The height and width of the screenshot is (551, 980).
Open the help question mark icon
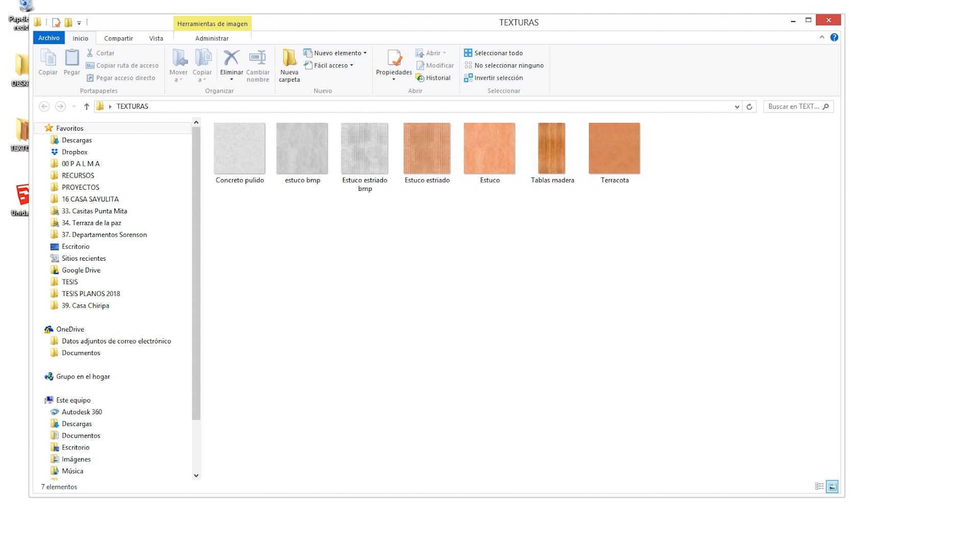coord(834,37)
